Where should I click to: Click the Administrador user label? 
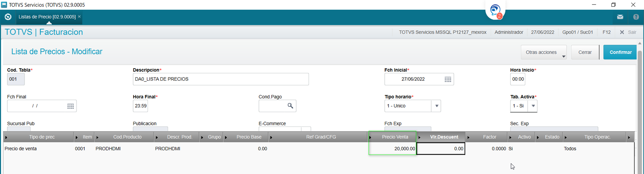509,32
